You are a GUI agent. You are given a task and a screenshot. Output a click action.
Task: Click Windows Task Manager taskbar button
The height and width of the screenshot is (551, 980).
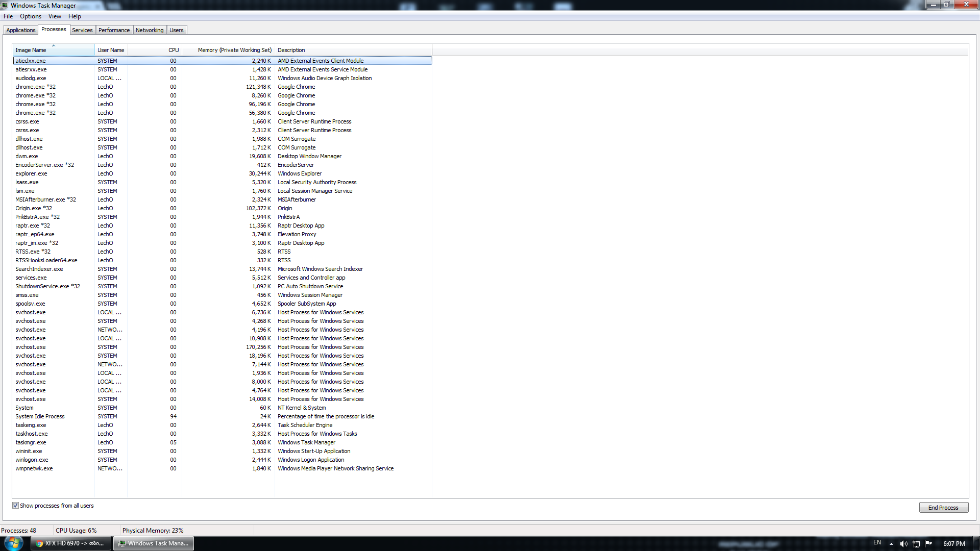pyautogui.click(x=154, y=543)
